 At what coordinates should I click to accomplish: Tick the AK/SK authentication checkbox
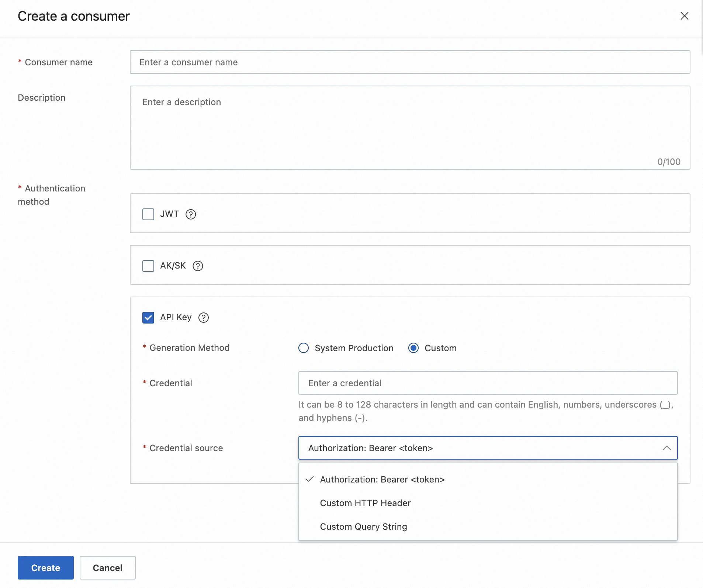(148, 266)
